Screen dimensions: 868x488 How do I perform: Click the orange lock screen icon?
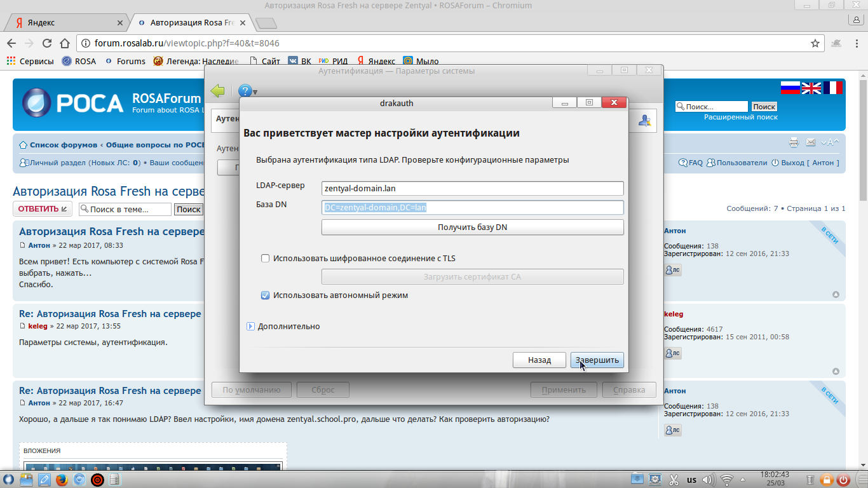point(827,480)
